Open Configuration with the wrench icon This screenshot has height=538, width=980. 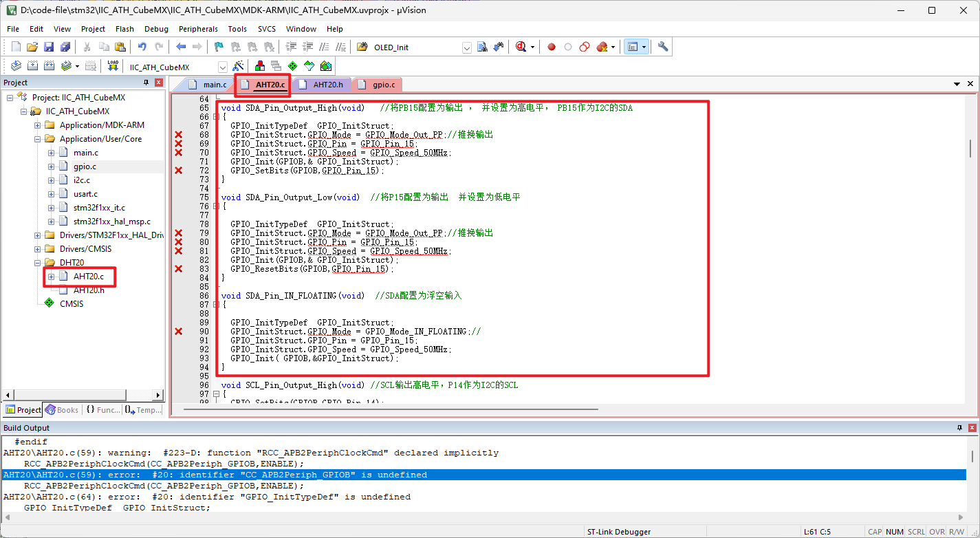pyautogui.click(x=663, y=47)
